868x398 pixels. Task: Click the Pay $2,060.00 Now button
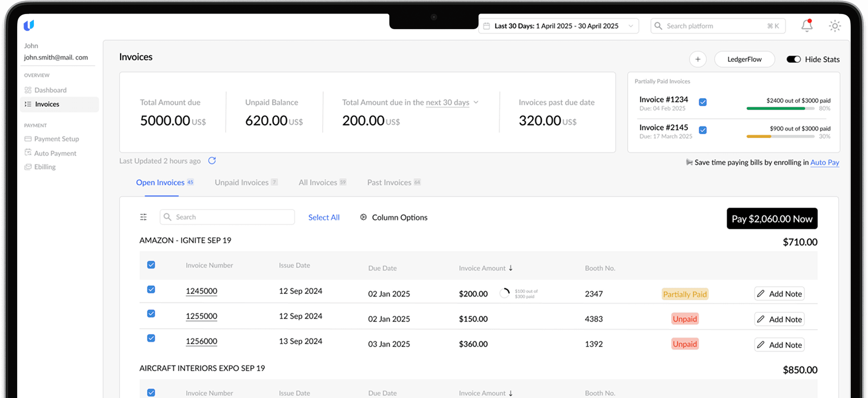tap(772, 219)
